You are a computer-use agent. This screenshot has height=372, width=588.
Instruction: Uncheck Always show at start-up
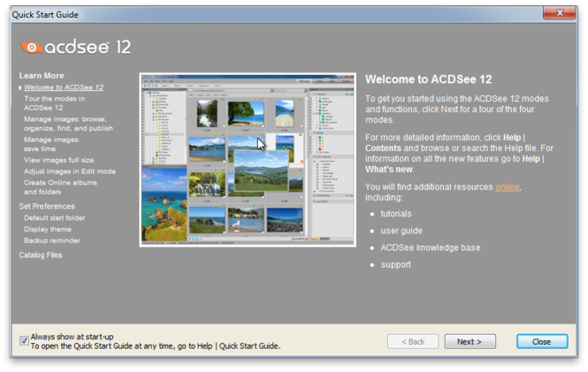coord(24,340)
